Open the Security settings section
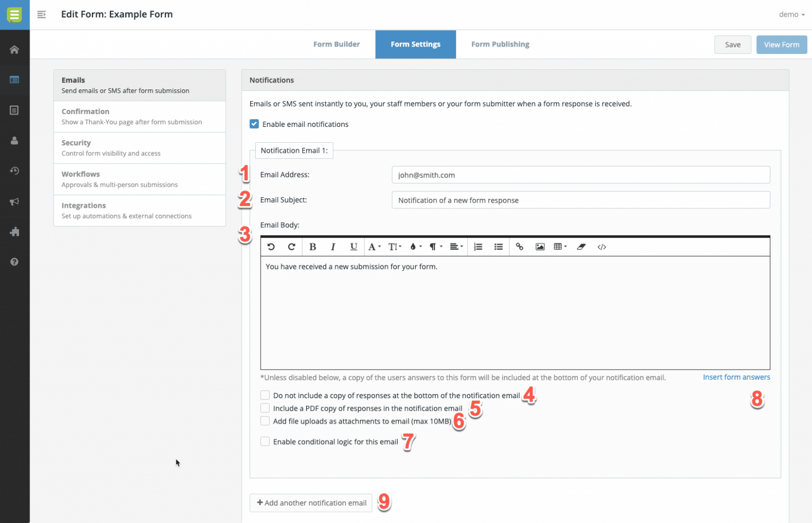The width and height of the screenshot is (812, 523). coord(140,148)
